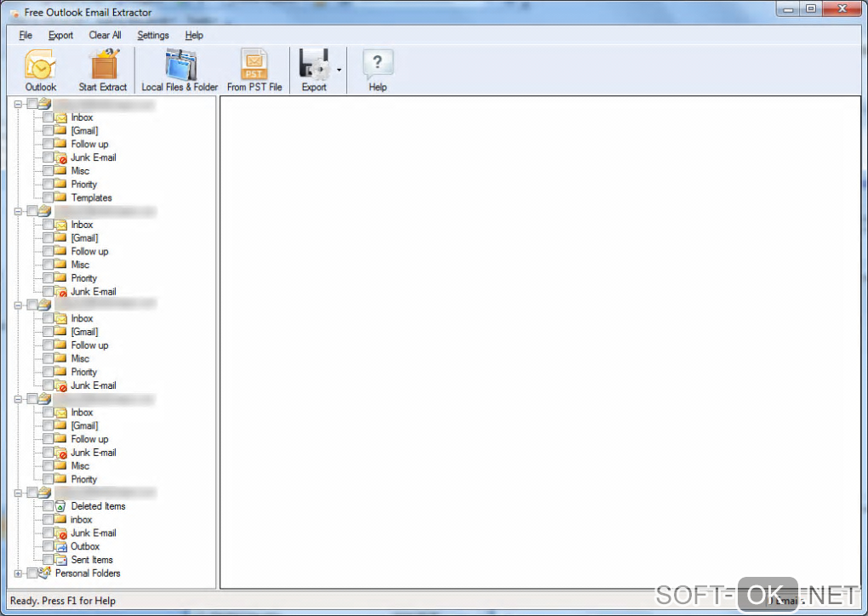Maximize the Free Outlook Email Extractor window
Screen dimensions: 868x616
pos(811,9)
